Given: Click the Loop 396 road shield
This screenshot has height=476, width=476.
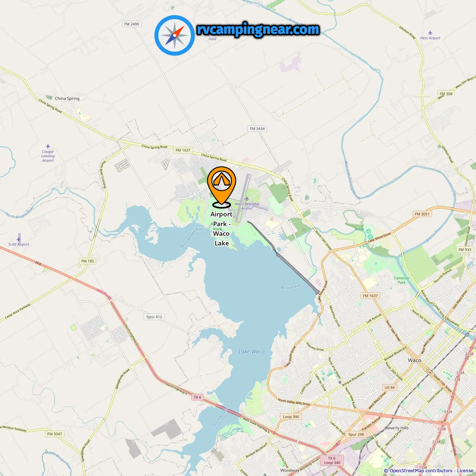Looking at the screenshot, I should click(291, 416).
